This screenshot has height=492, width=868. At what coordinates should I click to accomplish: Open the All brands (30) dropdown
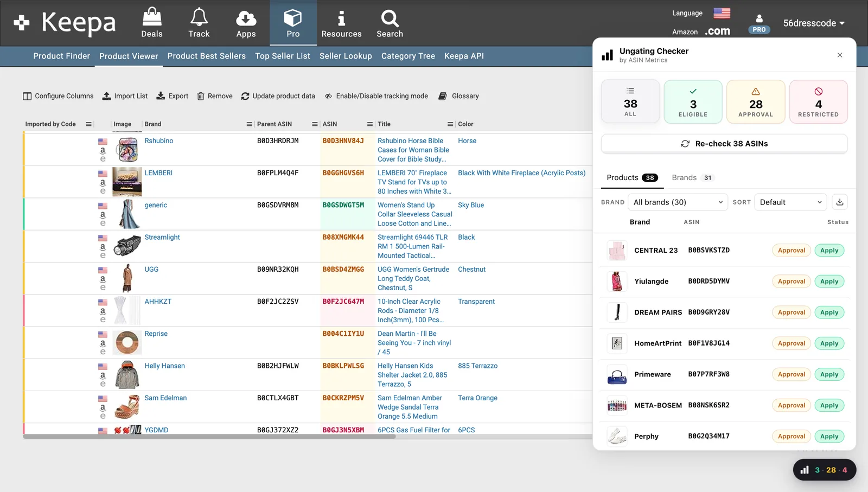click(x=678, y=202)
